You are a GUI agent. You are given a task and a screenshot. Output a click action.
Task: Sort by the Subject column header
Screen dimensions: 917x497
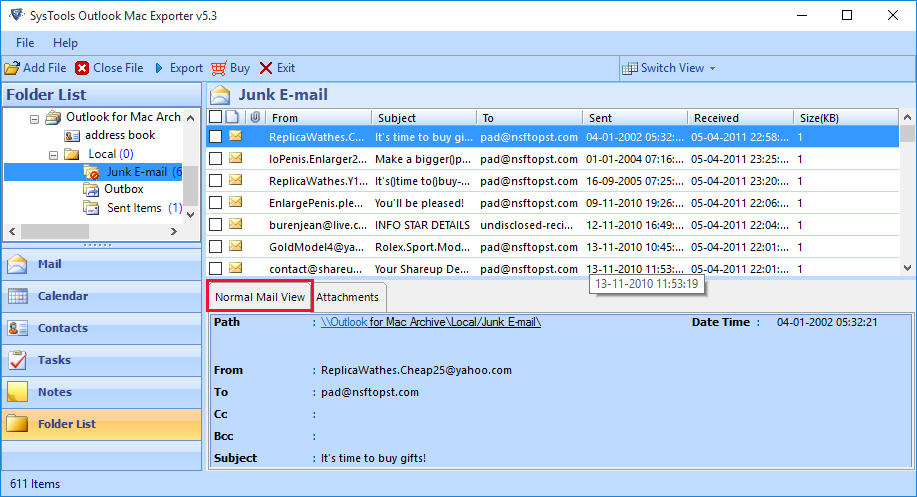(x=425, y=118)
